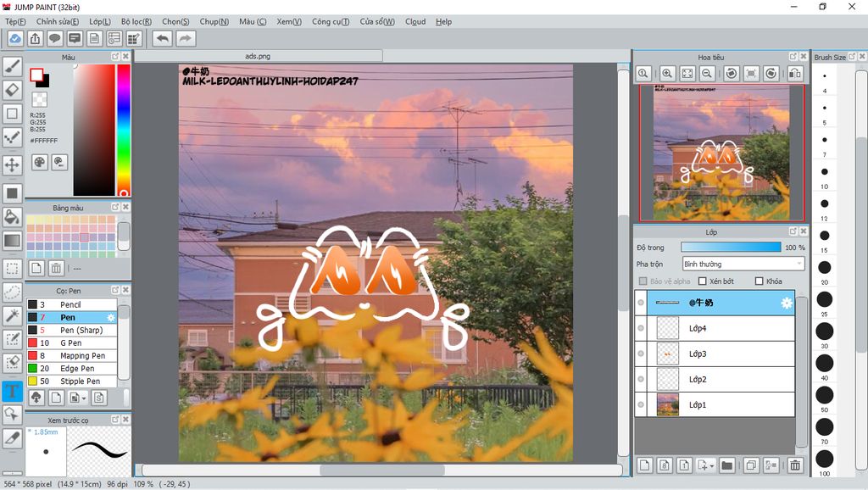Select the transparent color swatch
The width and height of the screenshot is (868, 490).
click(39, 100)
